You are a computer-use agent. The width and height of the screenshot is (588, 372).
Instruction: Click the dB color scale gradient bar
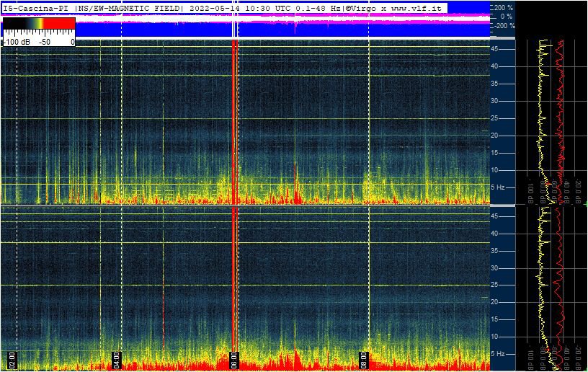click(39, 24)
